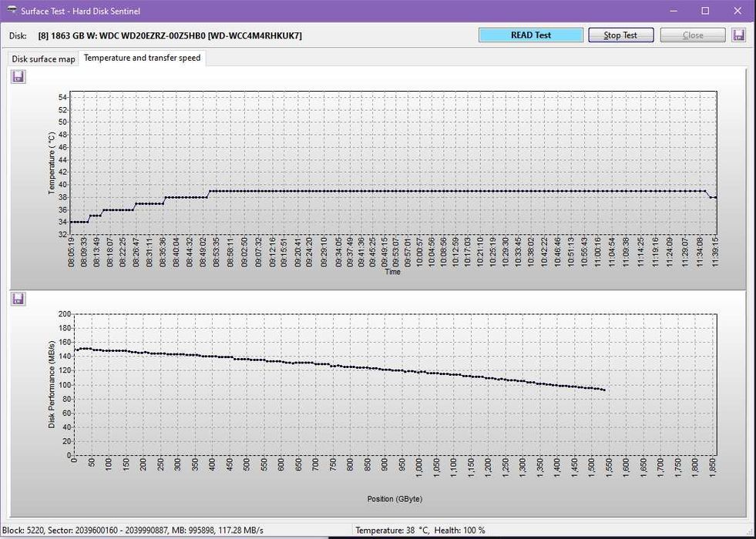This screenshot has height=539, width=756.
Task: Click the Time axis label under temperature chart
Action: pos(392,272)
